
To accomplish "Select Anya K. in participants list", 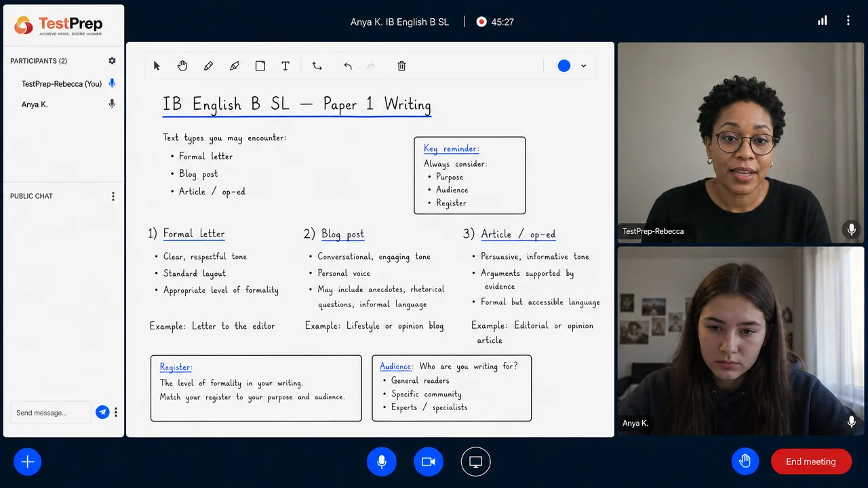I will 35,104.
